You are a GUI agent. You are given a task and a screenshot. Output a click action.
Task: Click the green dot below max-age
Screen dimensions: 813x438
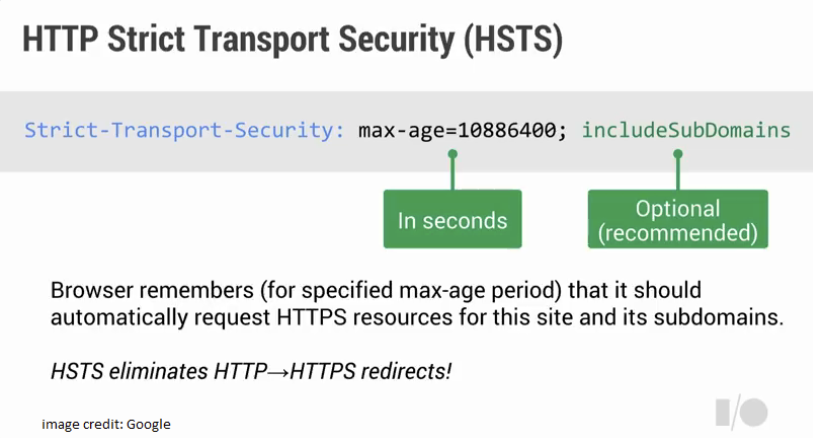click(452, 155)
